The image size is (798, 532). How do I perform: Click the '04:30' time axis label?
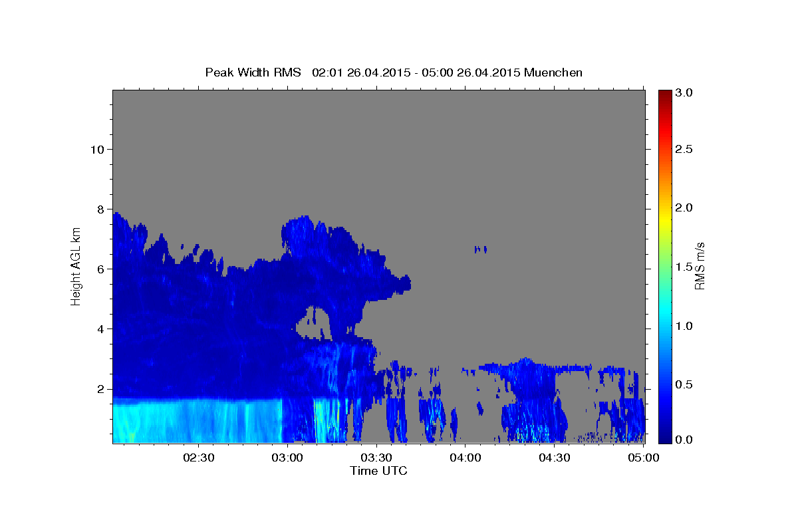[x=555, y=458]
